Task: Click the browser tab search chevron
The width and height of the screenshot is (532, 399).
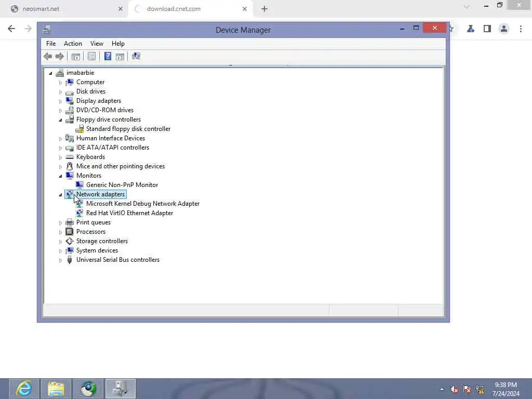Action: pyautogui.click(x=467, y=6)
